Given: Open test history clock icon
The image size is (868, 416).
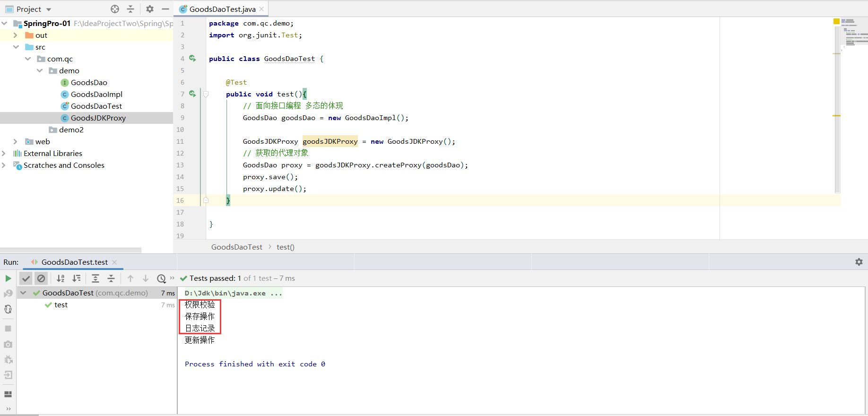Looking at the screenshot, I should tap(161, 278).
